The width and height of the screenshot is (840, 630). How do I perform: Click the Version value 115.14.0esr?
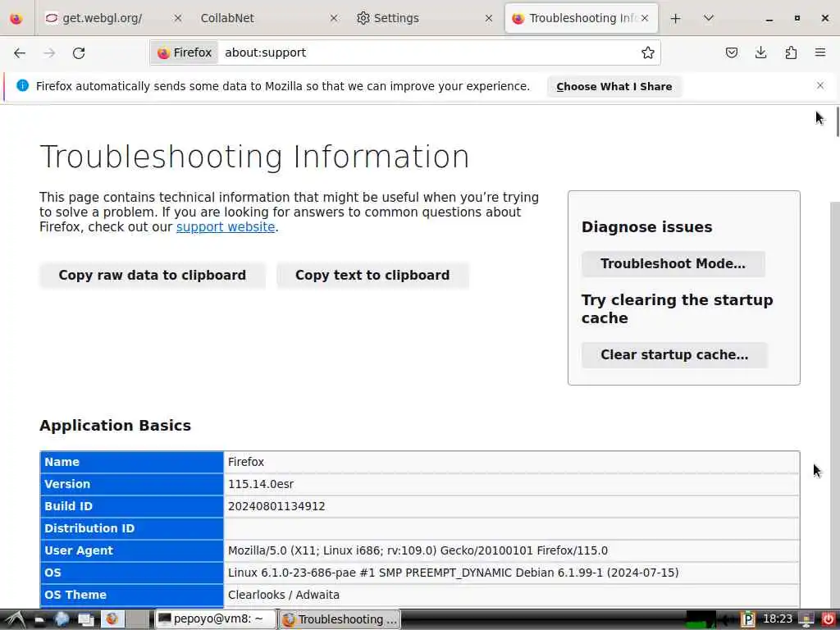click(x=261, y=484)
